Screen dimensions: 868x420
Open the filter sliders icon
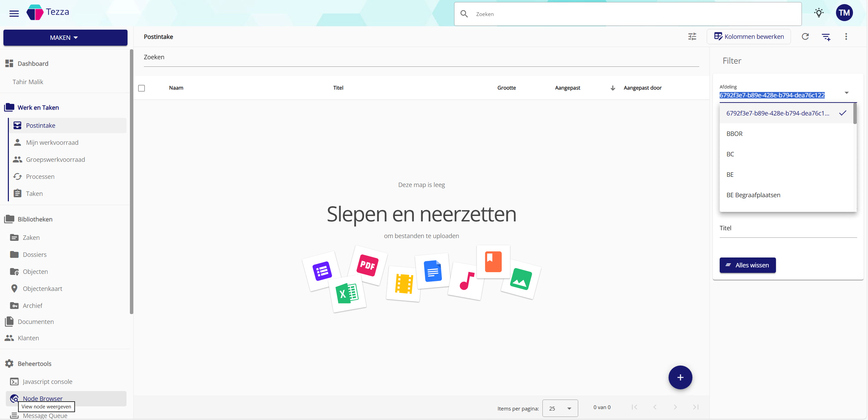[692, 36]
